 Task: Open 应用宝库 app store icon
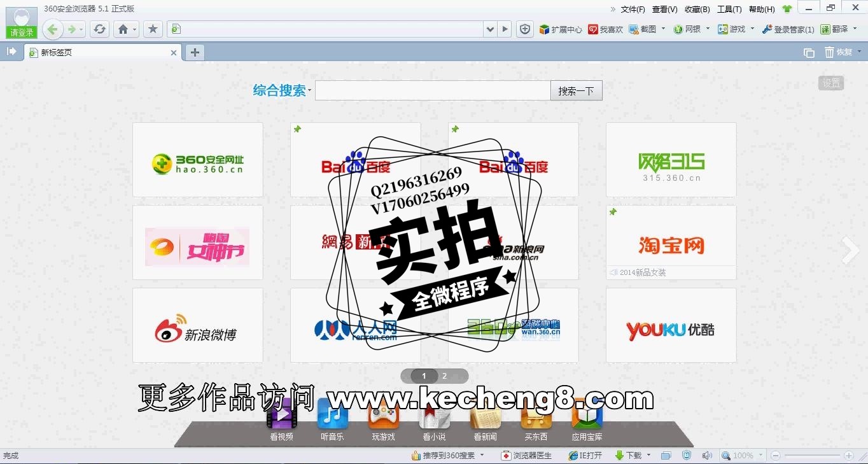(587, 419)
